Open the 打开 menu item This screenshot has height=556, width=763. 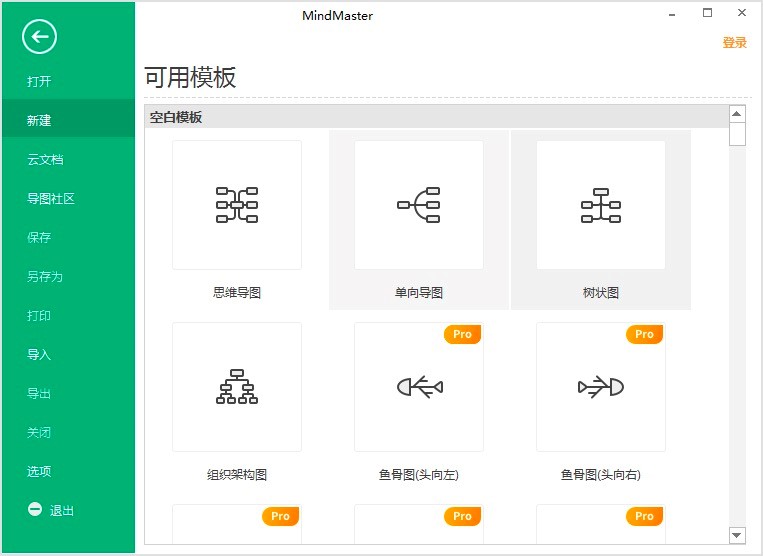click(x=39, y=81)
